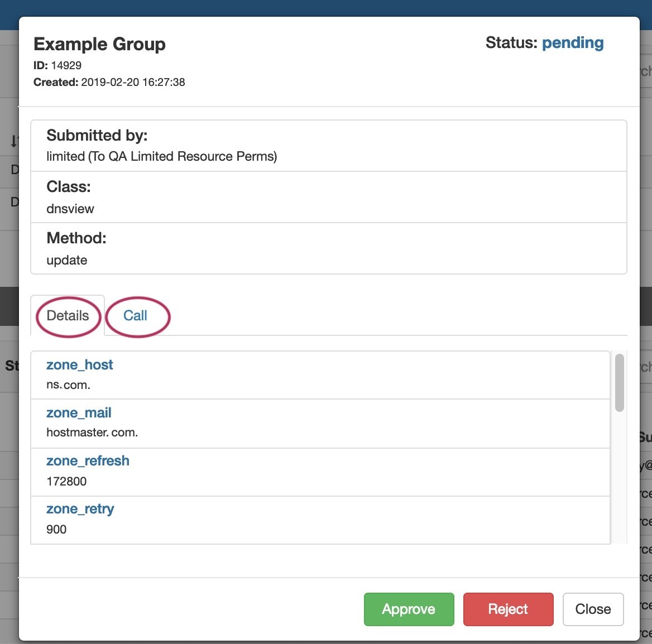Click the pending status text
The height and width of the screenshot is (644, 652).
pyautogui.click(x=573, y=43)
